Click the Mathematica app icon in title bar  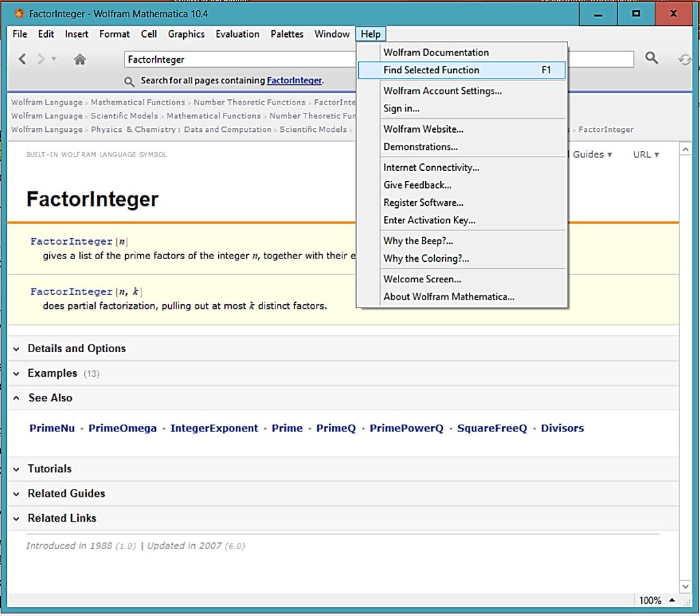coord(19,14)
